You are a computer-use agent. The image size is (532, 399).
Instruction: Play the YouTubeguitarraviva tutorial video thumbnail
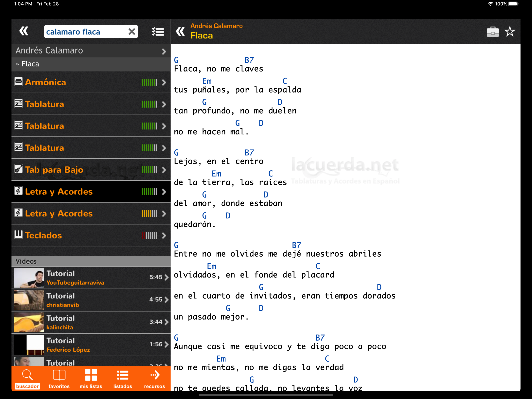pos(29,278)
